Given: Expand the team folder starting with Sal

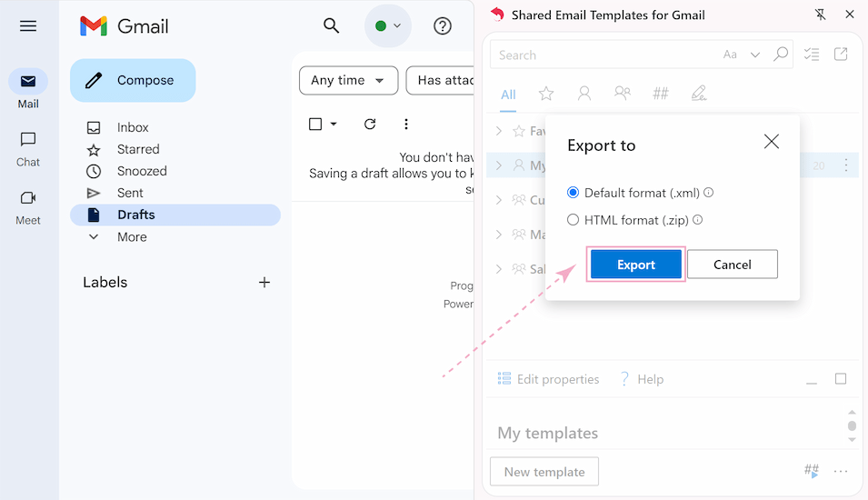Looking at the screenshot, I should pos(499,269).
